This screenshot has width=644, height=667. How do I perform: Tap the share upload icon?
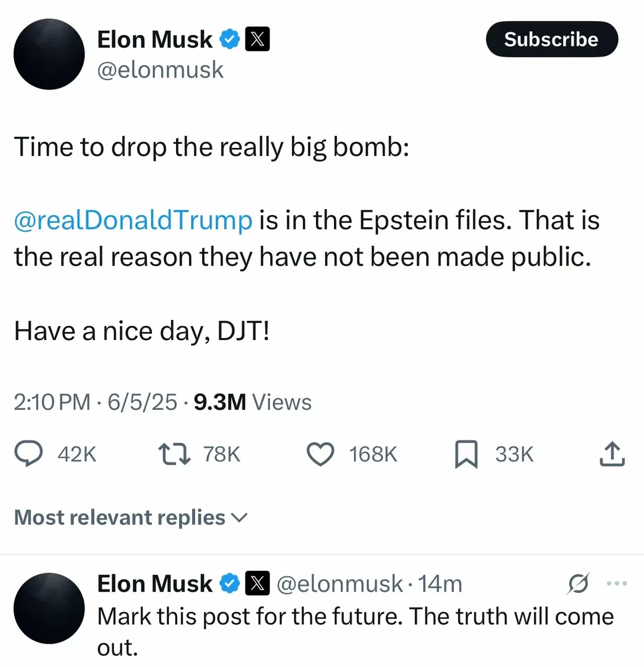[x=612, y=454]
